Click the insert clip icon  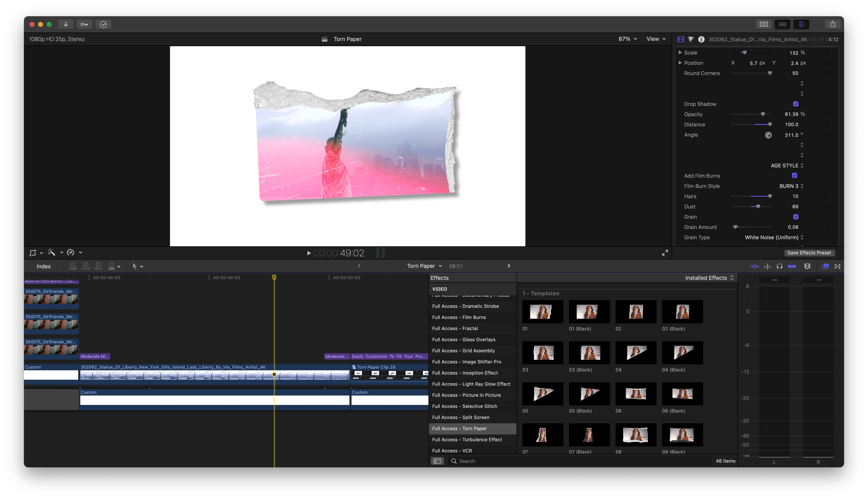click(86, 266)
